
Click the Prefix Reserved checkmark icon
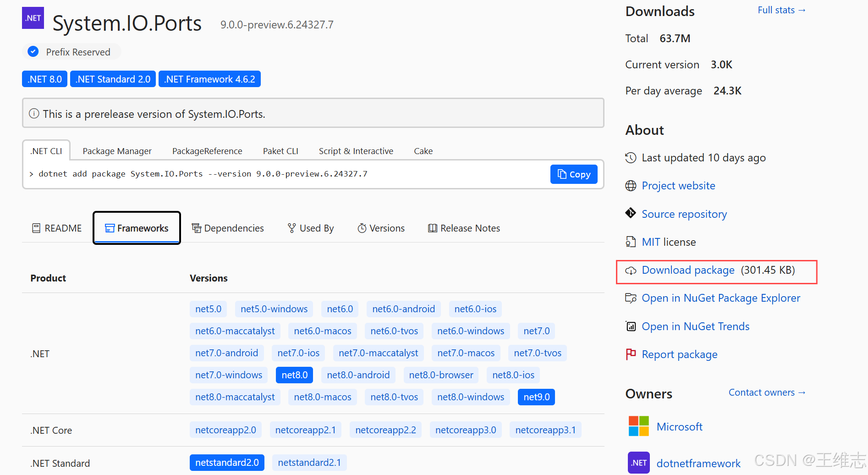pos(33,52)
